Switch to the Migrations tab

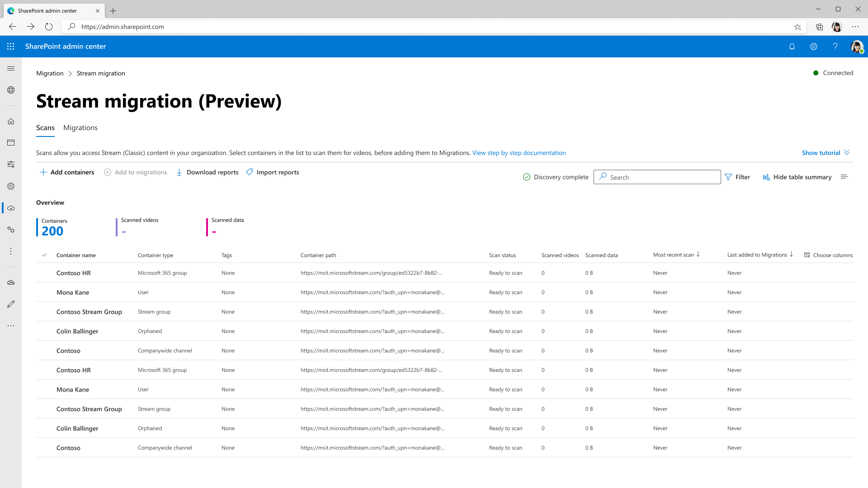point(80,128)
